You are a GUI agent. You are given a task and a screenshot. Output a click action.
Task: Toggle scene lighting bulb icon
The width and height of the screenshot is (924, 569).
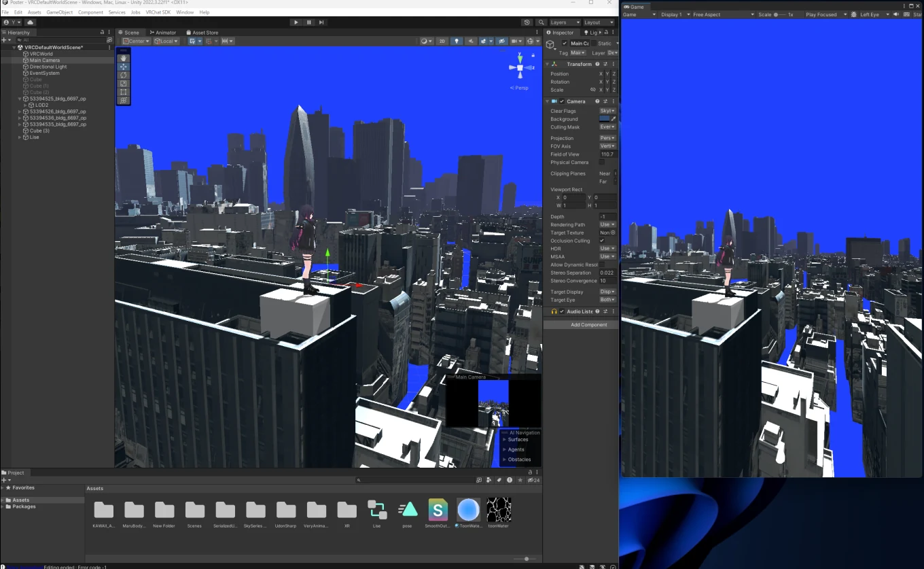457,41
